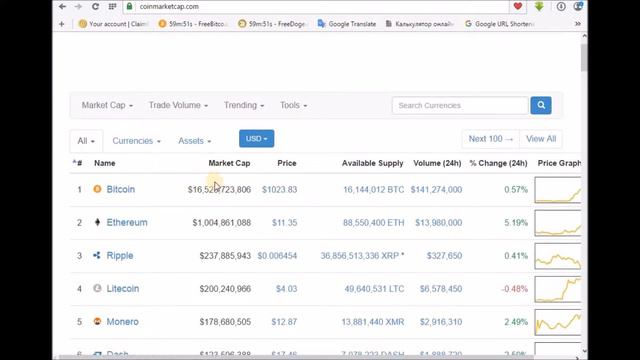
Task: Click the Bitcoin coin logo icon
Action: tap(97, 189)
